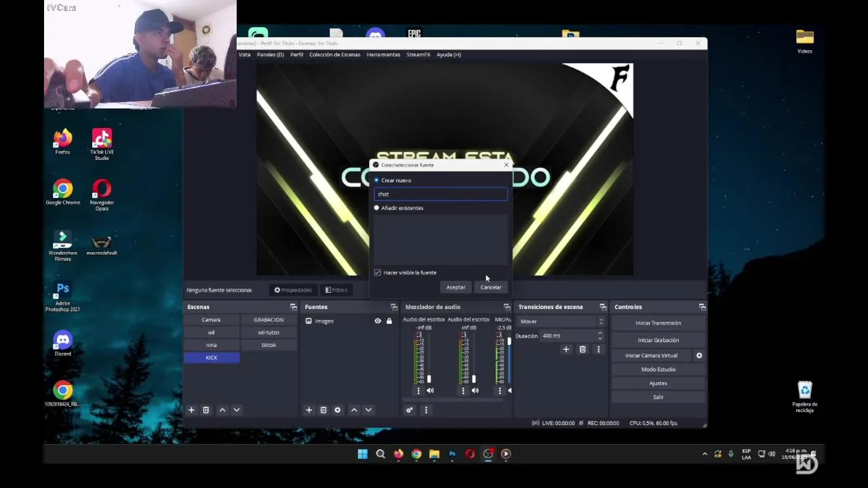Select the Añadir existentes radio button
This screenshot has height=488, width=868.
(376, 208)
